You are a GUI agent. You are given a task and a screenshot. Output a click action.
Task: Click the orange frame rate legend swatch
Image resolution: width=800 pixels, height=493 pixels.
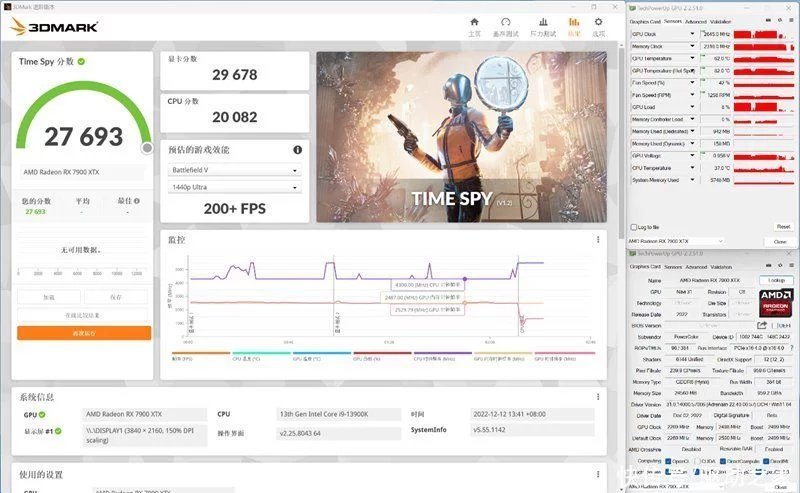click(x=201, y=353)
